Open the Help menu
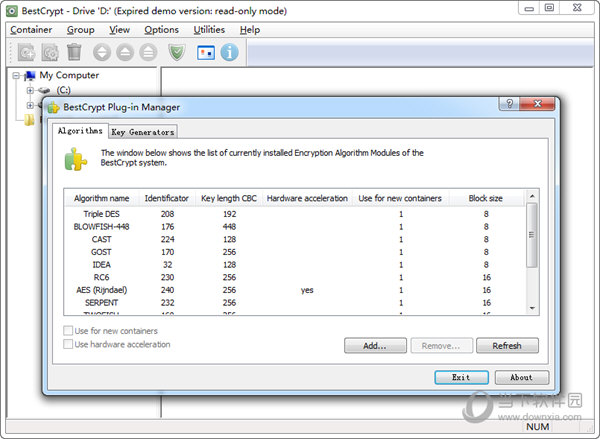 [250, 30]
